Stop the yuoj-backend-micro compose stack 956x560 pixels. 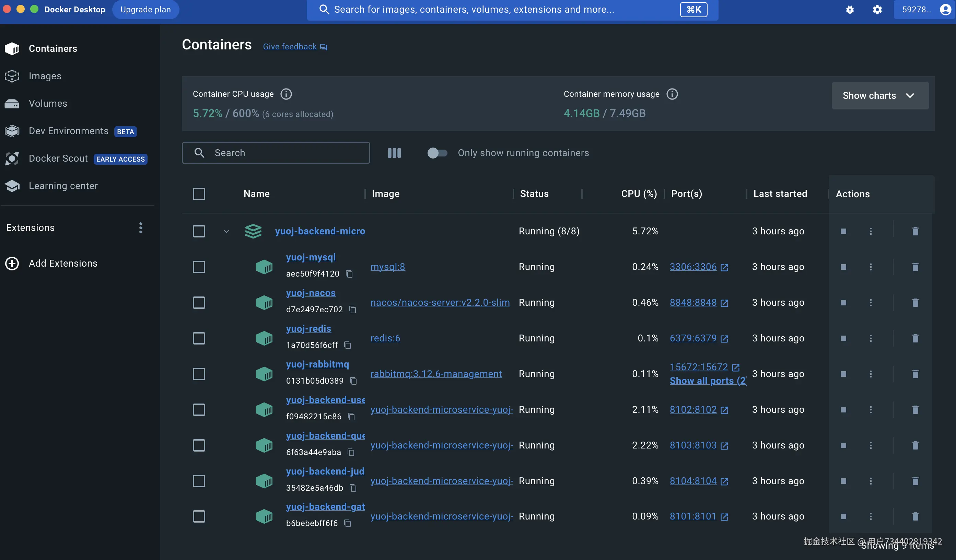843,231
